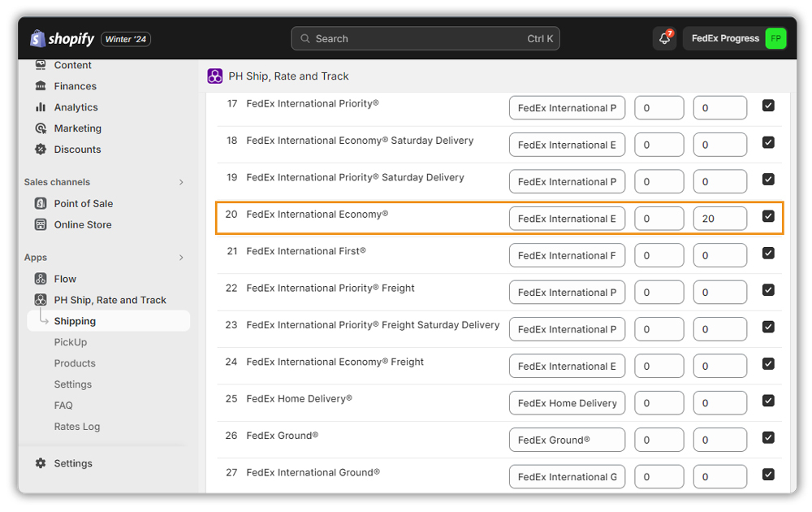Edit FedEx Ground display name field
Viewport: 812px width, 512px height.
(567, 440)
